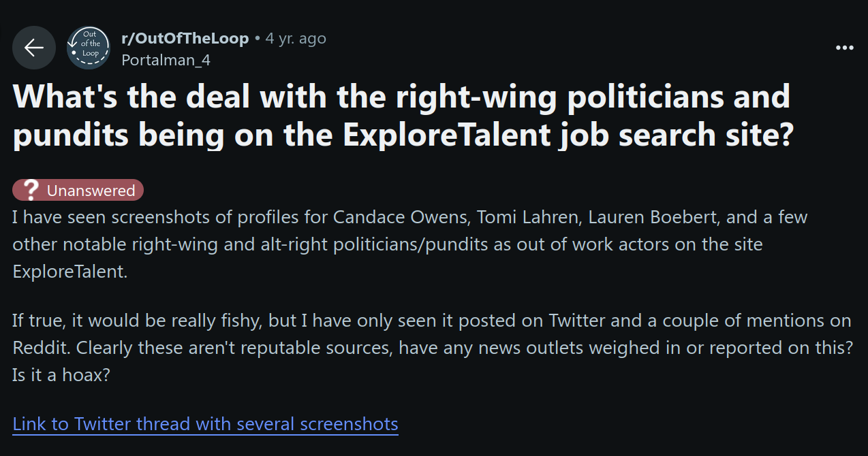Click 'job search site?' in the title
The image size is (868, 456).
(675, 135)
